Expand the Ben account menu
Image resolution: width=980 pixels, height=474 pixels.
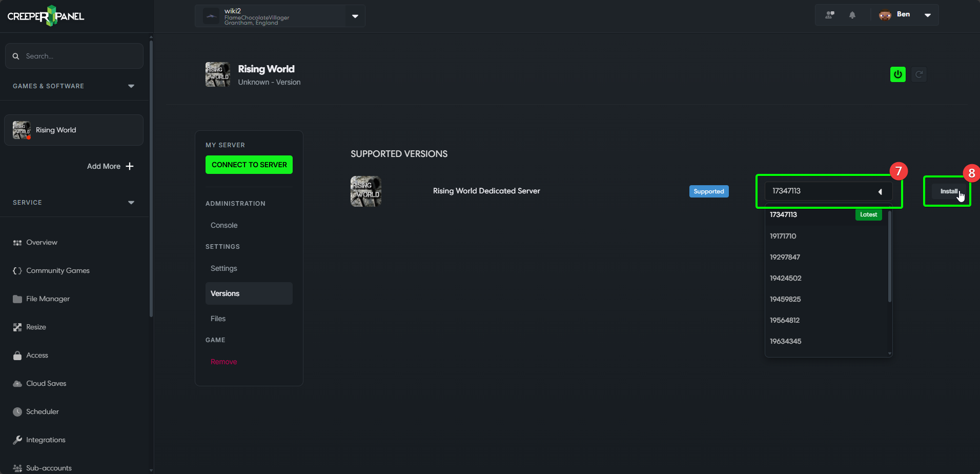(x=927, y=15)
